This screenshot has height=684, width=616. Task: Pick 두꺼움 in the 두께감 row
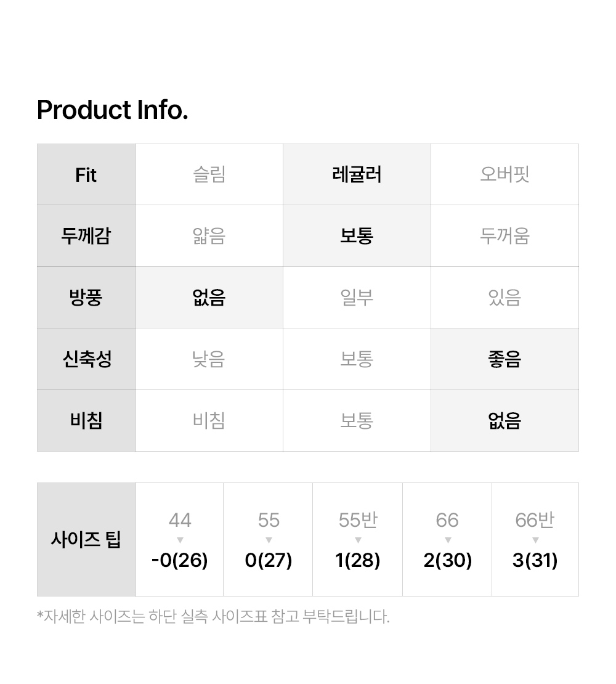505,236
